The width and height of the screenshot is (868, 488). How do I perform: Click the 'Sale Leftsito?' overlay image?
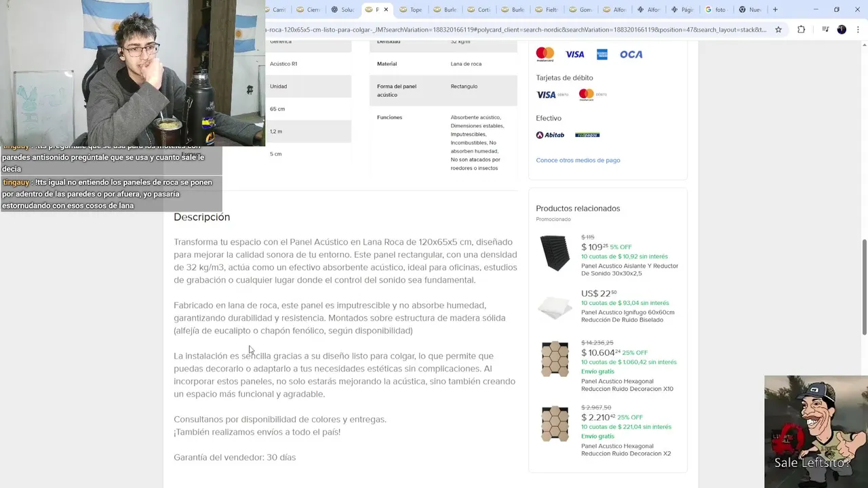click(816, 431)
